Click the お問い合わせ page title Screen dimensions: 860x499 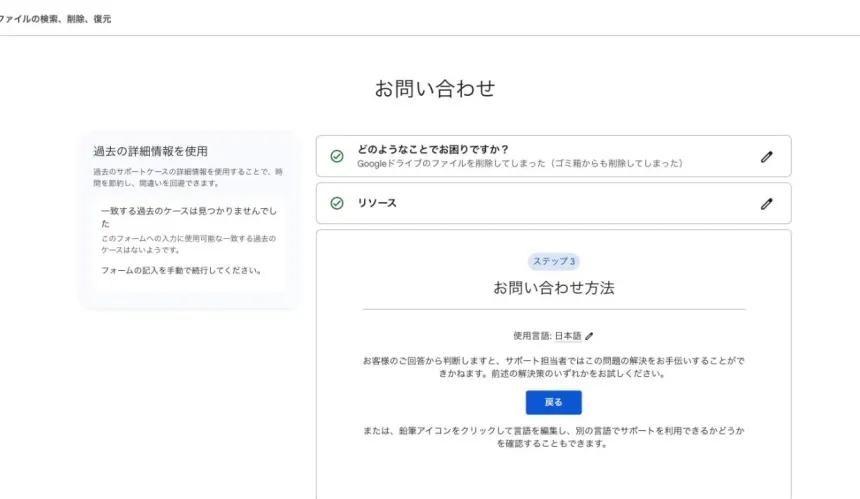435,88
